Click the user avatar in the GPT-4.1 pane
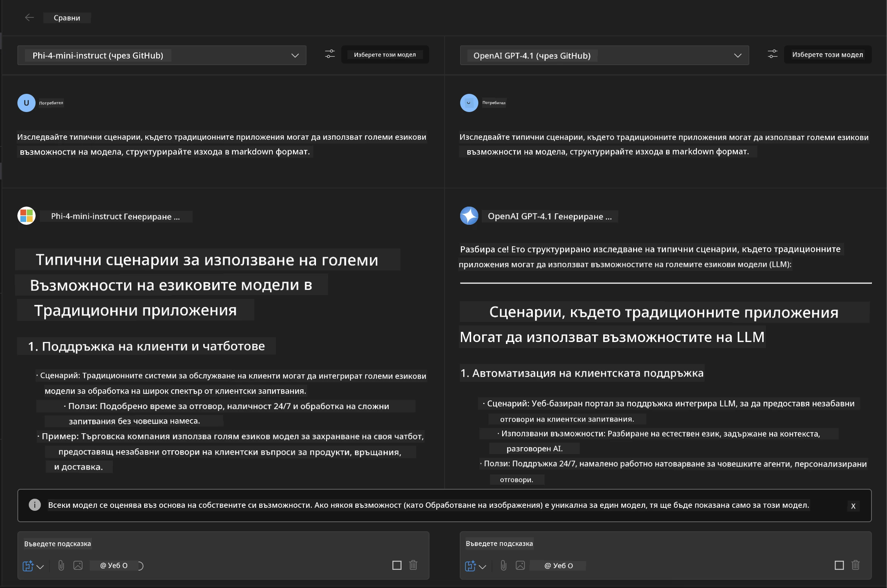The height and width of the screenshot is (588, 887). (x=469, y=103)
